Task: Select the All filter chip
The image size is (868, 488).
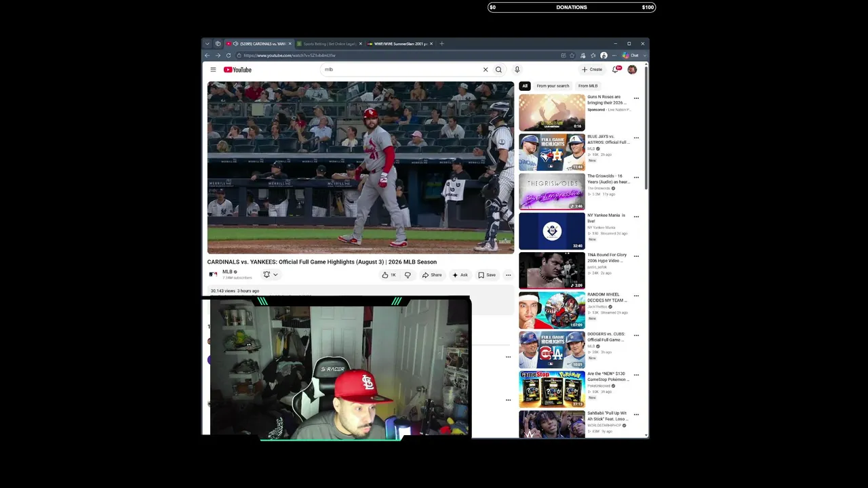Action: pos(524,86)
